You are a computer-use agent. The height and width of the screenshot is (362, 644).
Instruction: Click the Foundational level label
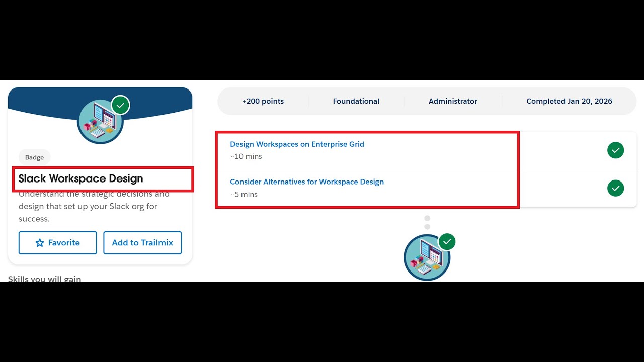pos(356,101)
